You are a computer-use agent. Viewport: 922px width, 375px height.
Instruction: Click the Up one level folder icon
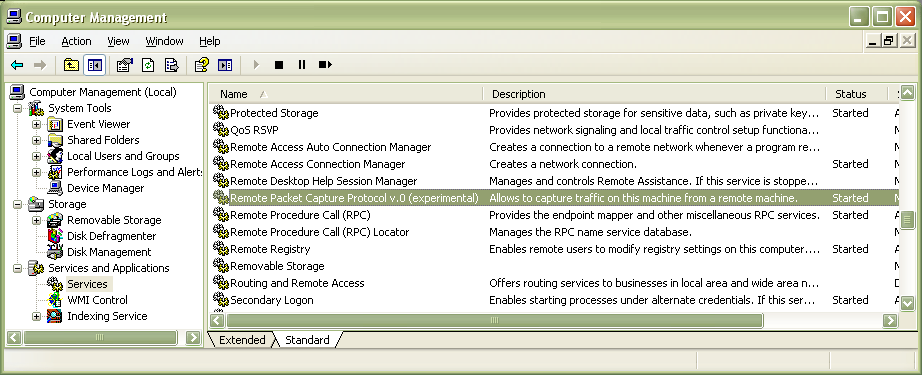(71, 65)
